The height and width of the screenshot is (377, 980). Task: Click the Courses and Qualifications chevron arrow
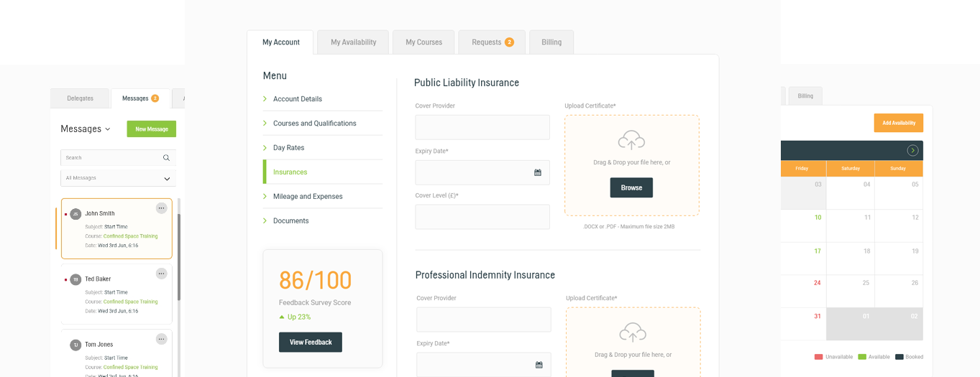click(x=265, y=124)
